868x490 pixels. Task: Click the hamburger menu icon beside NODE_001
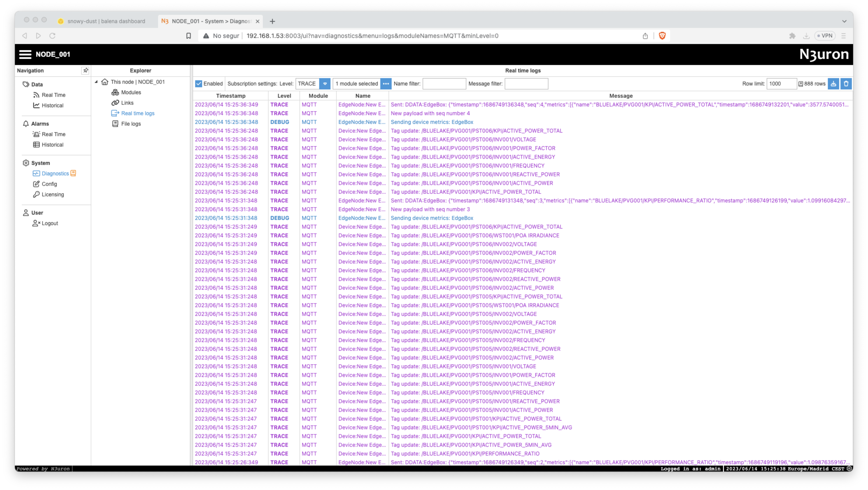click(x=25, y=54)
